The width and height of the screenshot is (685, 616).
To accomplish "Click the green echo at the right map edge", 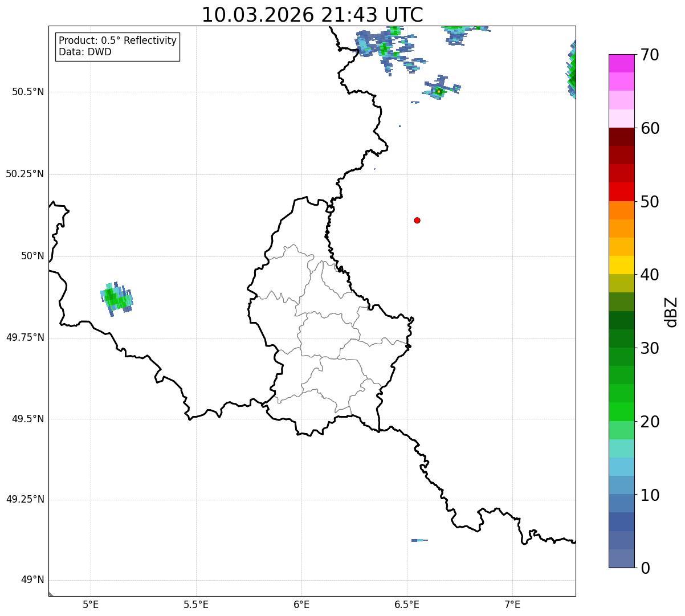I will (572, 71).
